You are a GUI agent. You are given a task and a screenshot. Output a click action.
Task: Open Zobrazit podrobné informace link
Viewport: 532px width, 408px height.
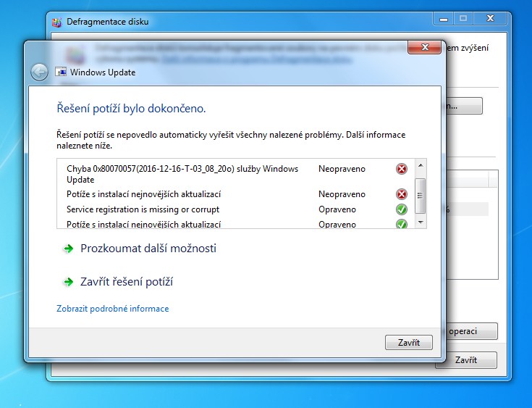[113, 309]
